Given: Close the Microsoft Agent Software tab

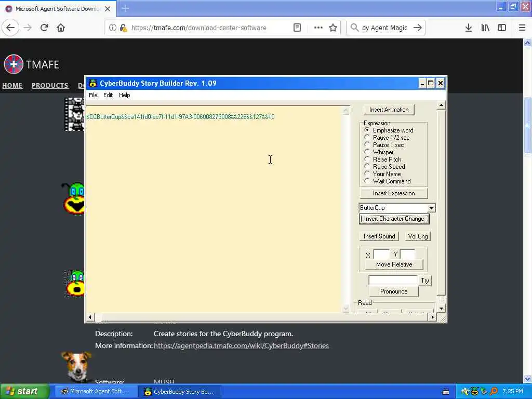Looking at the screenshot, I should point(108,9).
